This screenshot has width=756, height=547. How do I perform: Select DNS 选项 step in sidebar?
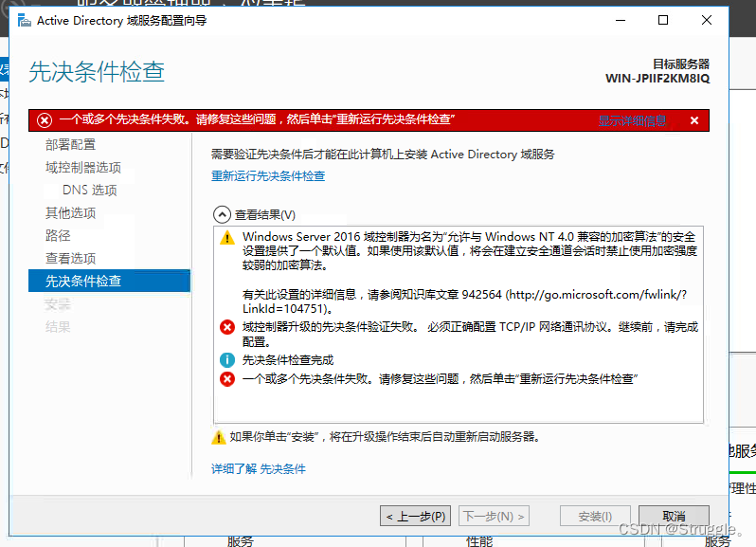click(90, 190)
